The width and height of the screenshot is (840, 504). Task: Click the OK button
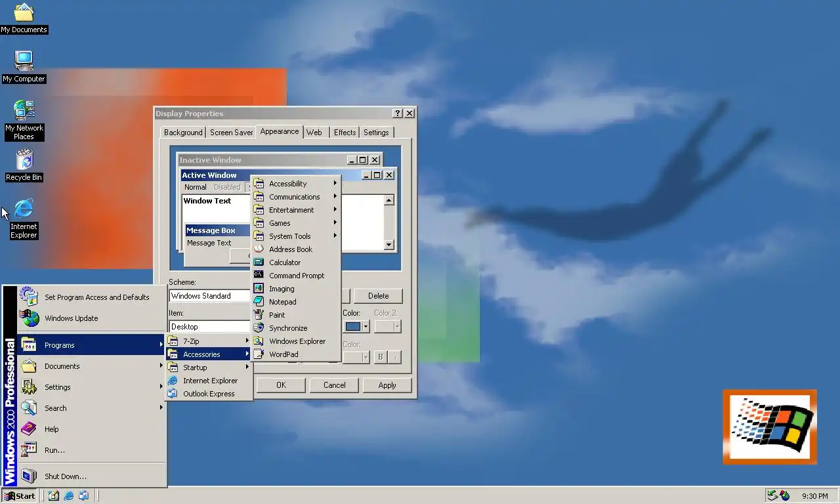tap(281, 385)
